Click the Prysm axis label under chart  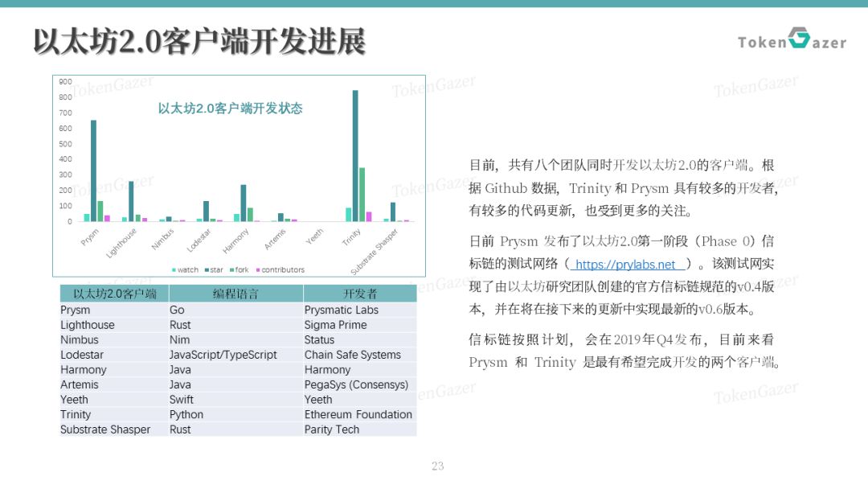pyautogui.click(x=90, y=236)
